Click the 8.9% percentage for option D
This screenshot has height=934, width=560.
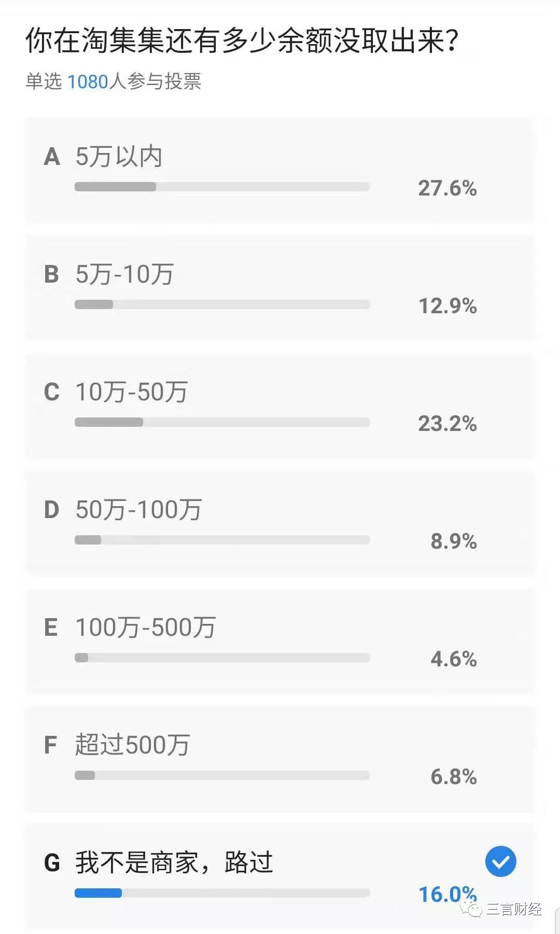[x=454, y=541]
